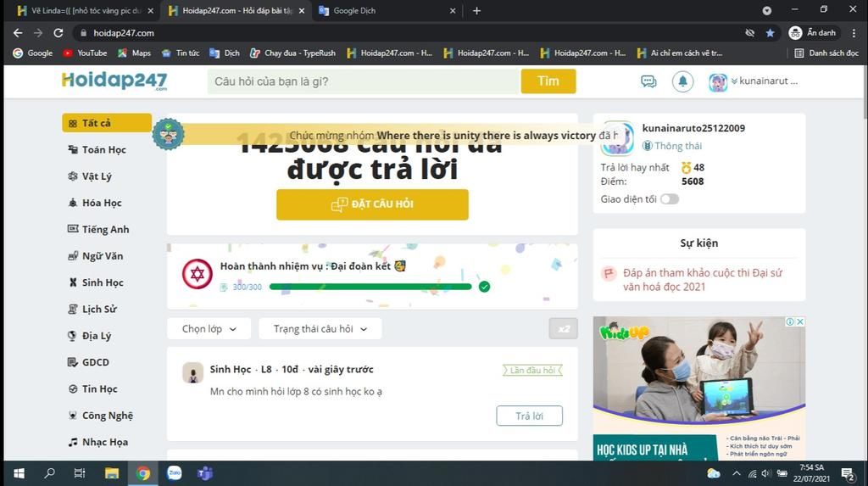
Task: Click the Ẩn danh incognito indicator
Action: point(812,33)
